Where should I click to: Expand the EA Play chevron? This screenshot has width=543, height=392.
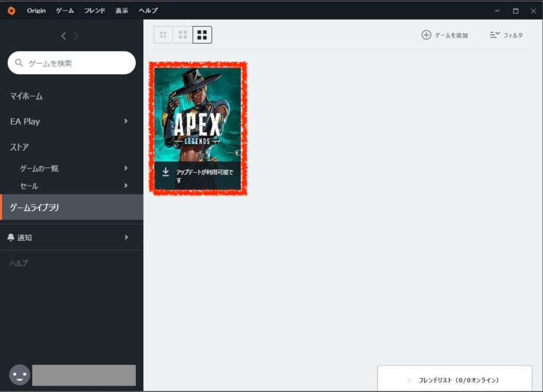coord(126,121)
